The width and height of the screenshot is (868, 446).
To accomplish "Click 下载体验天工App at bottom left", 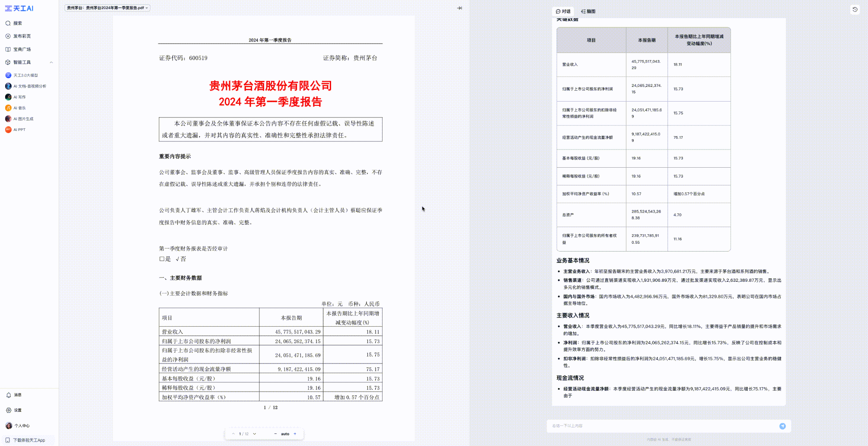I will point(27,440).
